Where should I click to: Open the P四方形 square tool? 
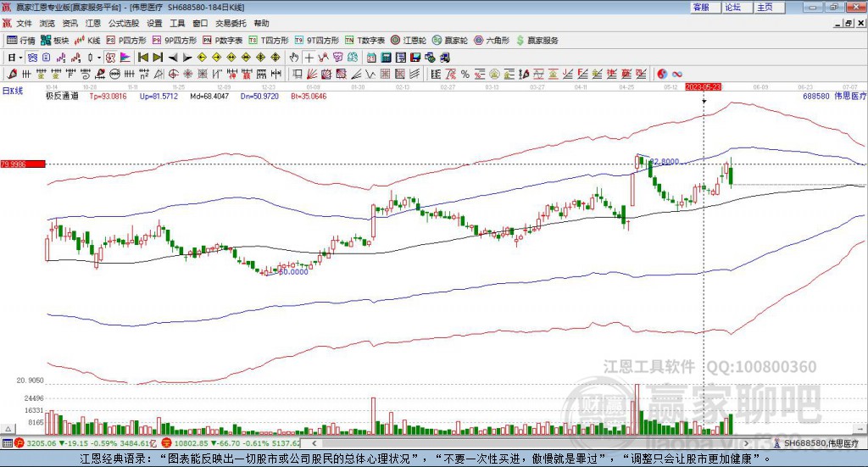[x=126, y=41]
